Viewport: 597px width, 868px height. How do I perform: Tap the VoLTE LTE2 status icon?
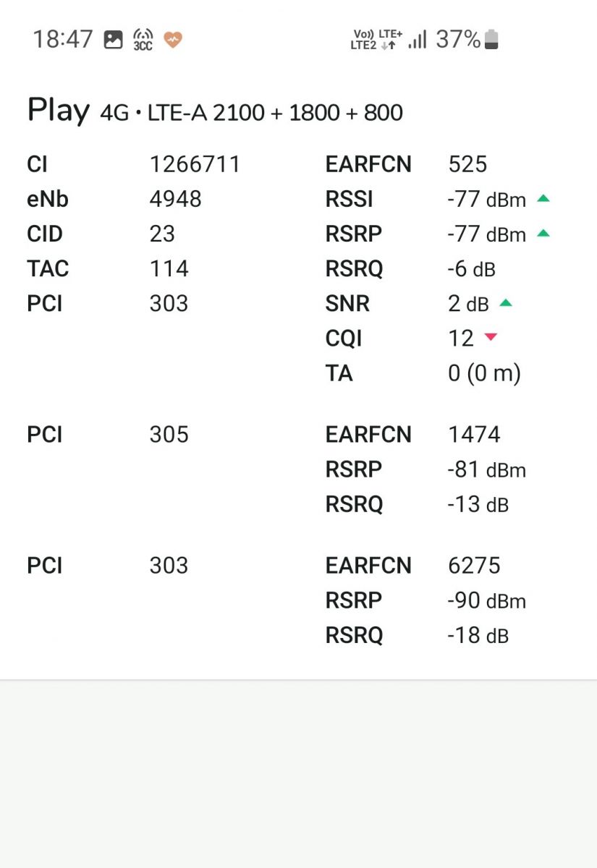pyautogui.click(x=363, y=39)
